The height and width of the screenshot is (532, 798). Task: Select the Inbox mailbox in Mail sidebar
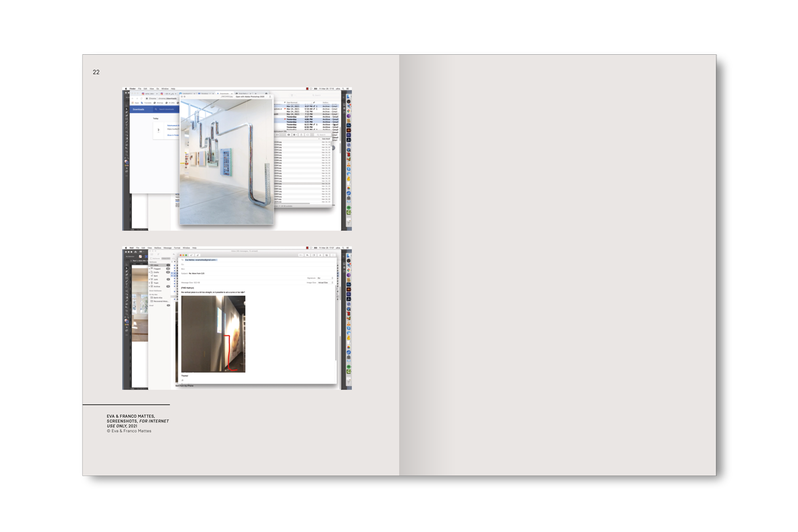click(x=156, y=265)
